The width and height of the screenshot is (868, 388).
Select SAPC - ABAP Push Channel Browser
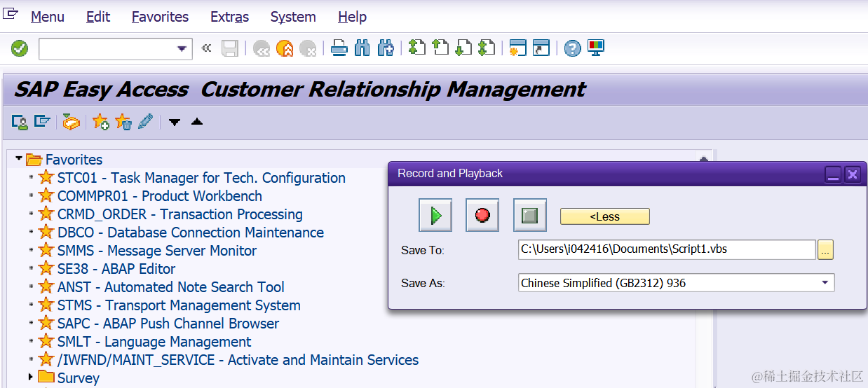[x=168, y=324]
